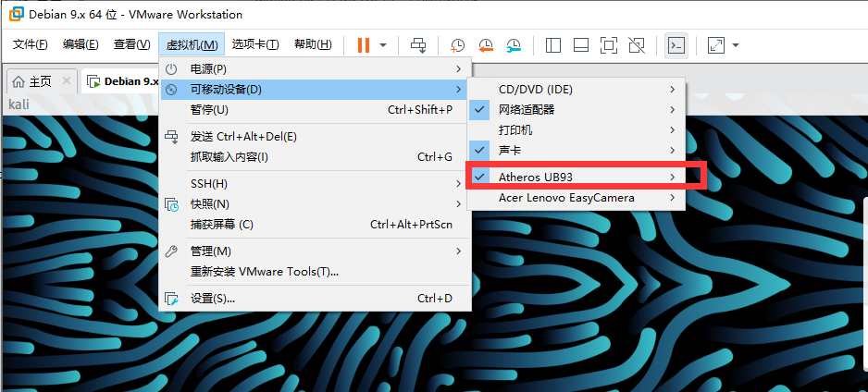Open the 快照(N) submenu
Image resolution: width=868 pixels, height=392 pixels.
tap(315, 204)
